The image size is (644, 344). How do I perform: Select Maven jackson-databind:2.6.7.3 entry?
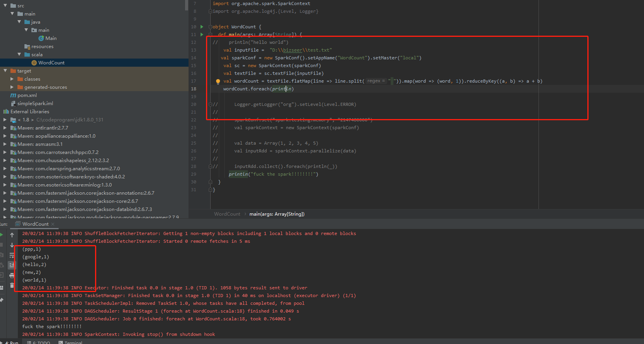[81, 209]
